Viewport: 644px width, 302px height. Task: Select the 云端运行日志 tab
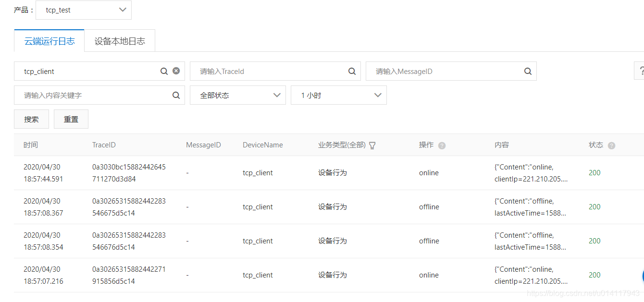[x=50, y=41]
